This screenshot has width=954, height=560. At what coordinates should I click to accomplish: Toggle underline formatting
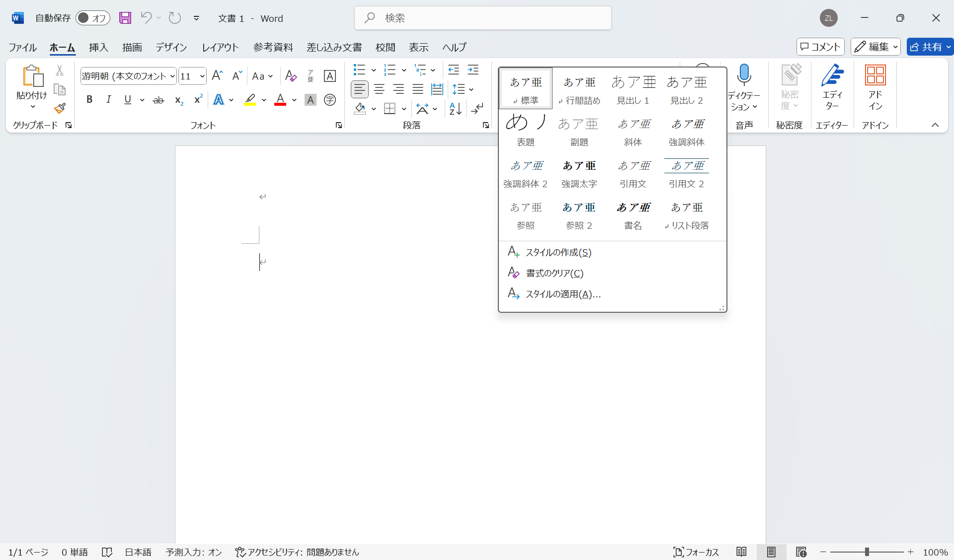pyautogui.click(x=127, y=100)
